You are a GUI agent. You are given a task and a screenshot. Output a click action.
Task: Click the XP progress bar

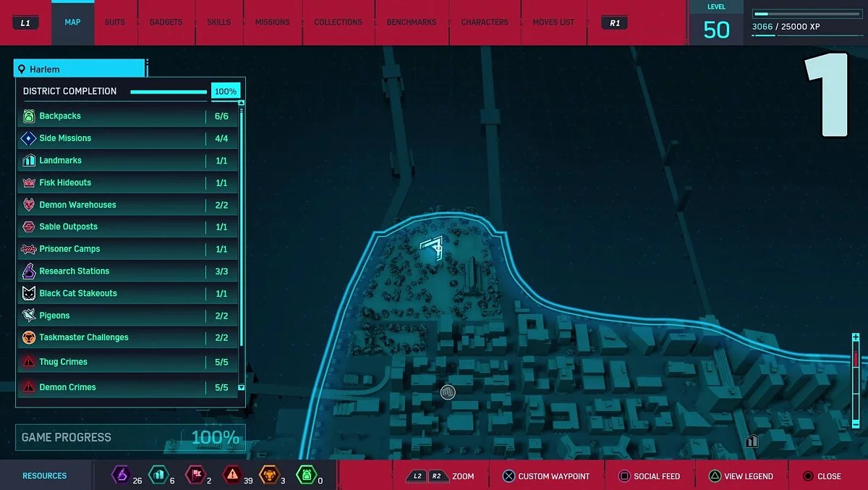tap(807, 14)
